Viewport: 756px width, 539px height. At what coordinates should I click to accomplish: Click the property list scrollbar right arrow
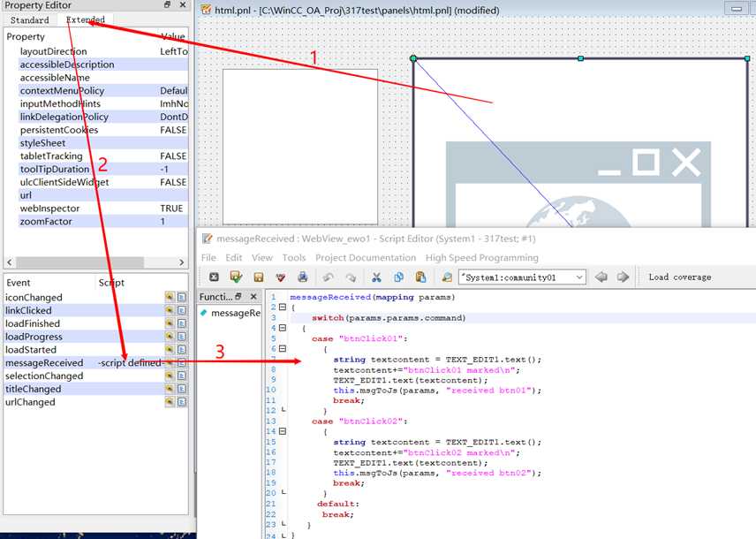coord(182,262)
